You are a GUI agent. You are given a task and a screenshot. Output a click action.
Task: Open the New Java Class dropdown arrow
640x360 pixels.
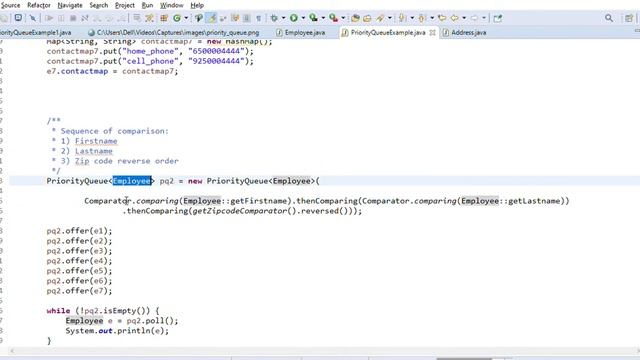click(x=186, y=18)
